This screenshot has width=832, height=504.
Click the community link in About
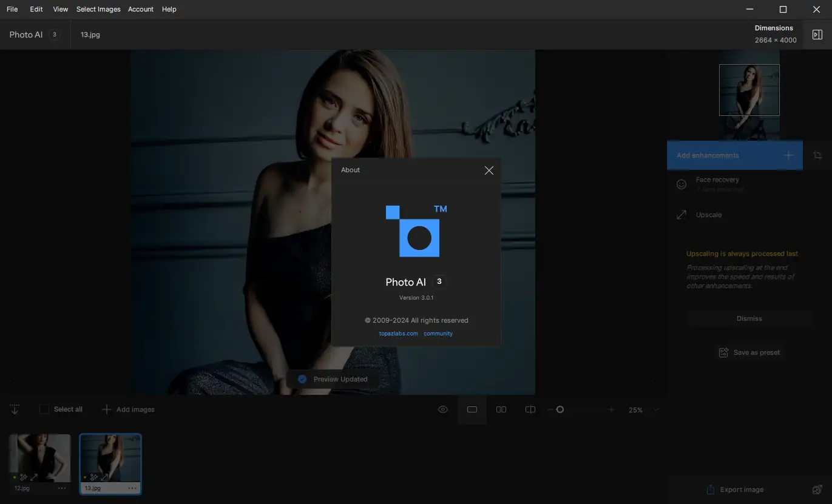tap(438, 334)
